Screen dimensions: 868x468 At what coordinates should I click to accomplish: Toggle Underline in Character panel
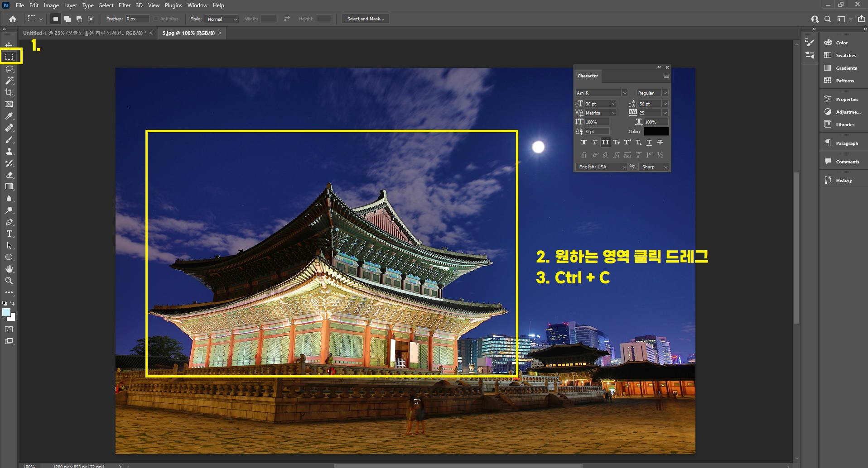click(x=649, y=142)
